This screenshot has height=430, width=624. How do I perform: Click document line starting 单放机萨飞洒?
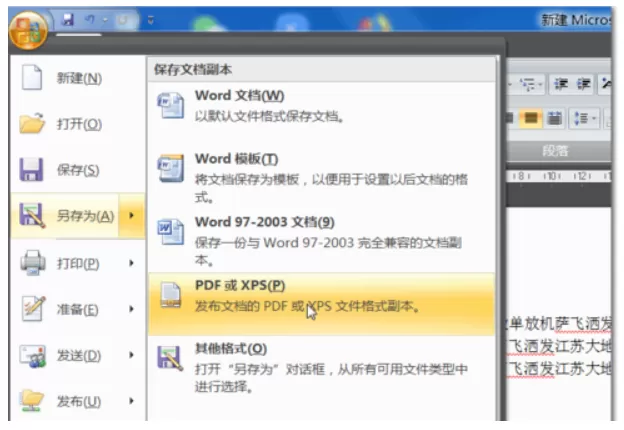pos(559,324)
